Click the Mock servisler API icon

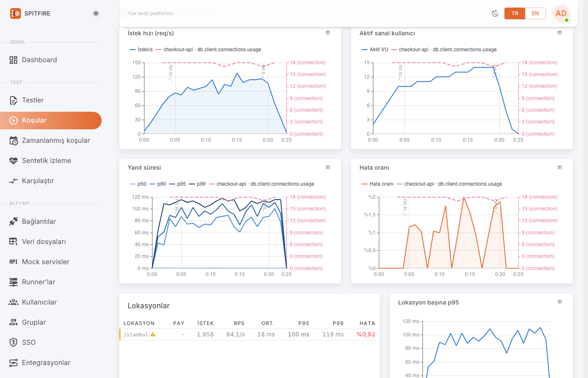13,262
